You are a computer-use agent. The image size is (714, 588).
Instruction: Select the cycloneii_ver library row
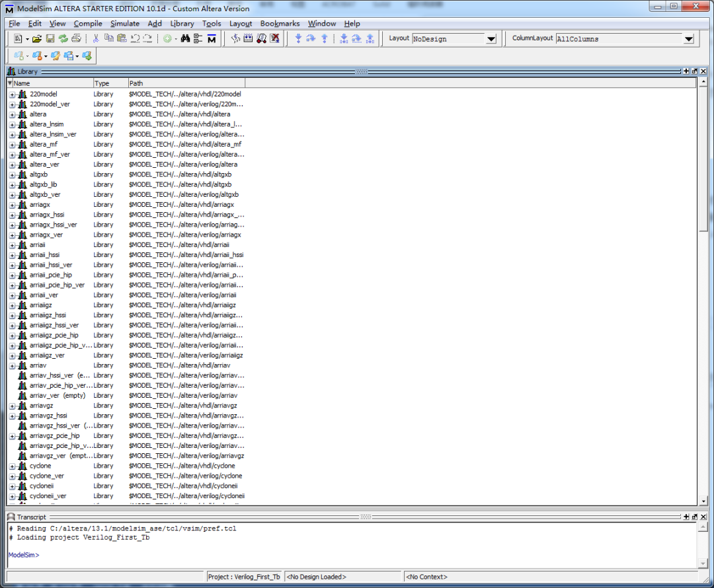point(126,496)
